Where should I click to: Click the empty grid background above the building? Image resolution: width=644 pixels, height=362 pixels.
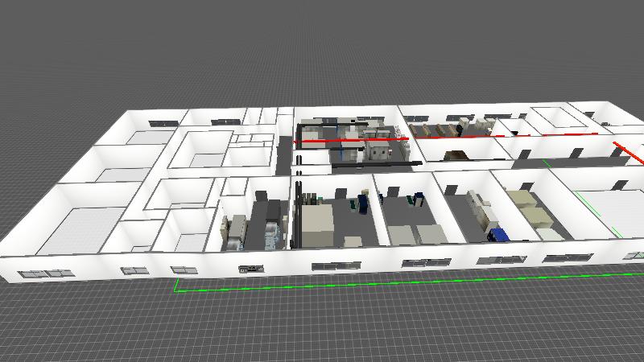point(322,48)
